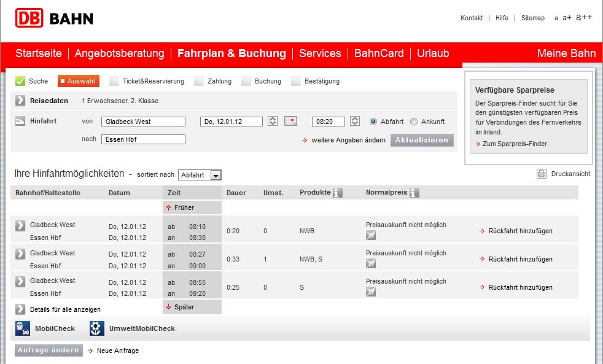Select the Ankunft radio button
The height and width of the screenshot is (364, 603).
click(414, 122)
